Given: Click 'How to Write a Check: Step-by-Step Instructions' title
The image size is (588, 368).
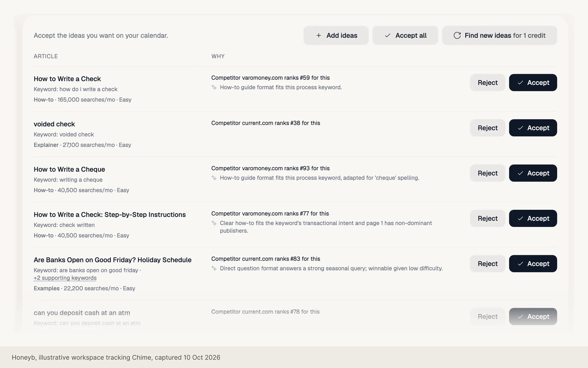Looking at the screenshot, I should pyautogui.click(x=110, y=215).
